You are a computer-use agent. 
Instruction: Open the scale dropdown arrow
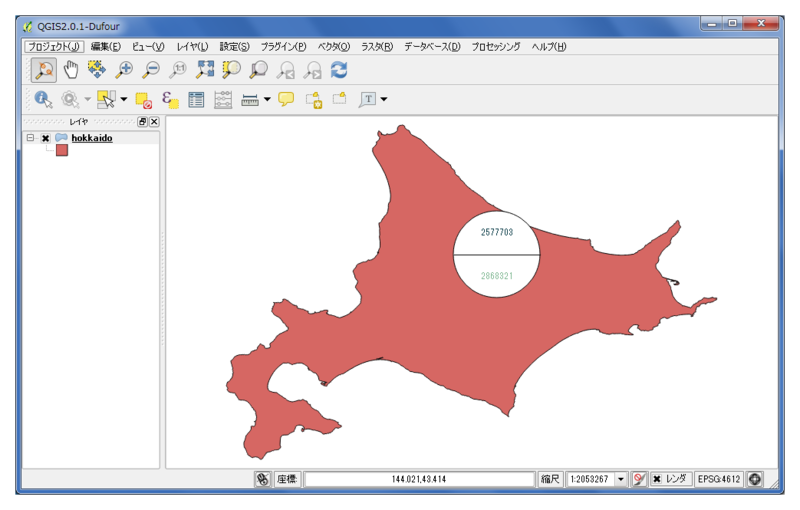click(620, 479)
